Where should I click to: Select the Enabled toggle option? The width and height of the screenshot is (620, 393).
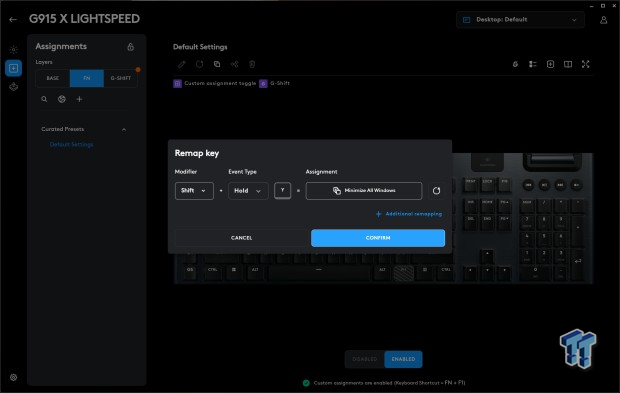[403, 359]
